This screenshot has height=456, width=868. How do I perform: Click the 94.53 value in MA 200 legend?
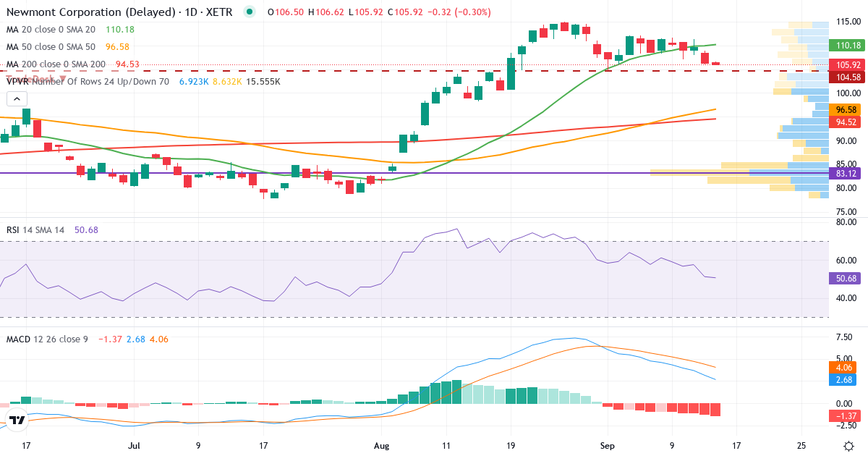(x=127, y=64)
